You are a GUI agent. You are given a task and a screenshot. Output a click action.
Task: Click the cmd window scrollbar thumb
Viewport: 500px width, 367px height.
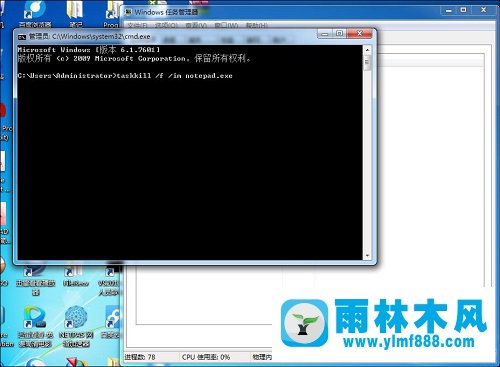[x=367, y=63]
